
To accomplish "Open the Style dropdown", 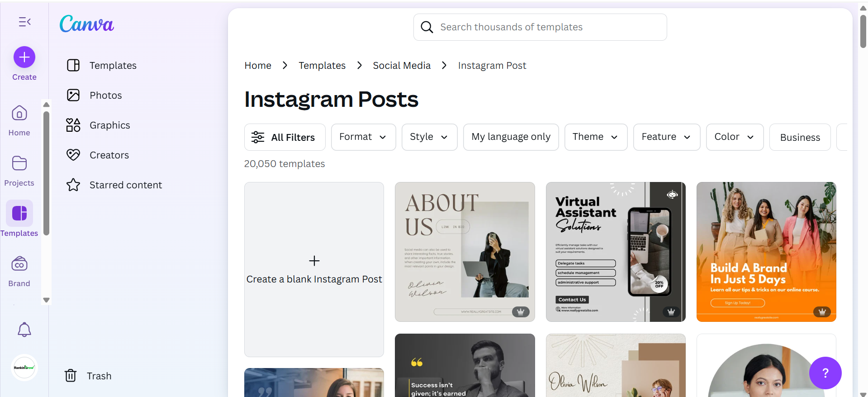I will coord(429,137).
